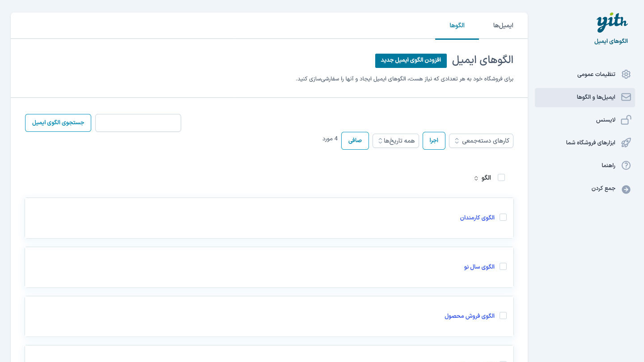Focus the template search input field
This screenshot has height=362, width=644.
pyautogui.click(x=138, y=123)
